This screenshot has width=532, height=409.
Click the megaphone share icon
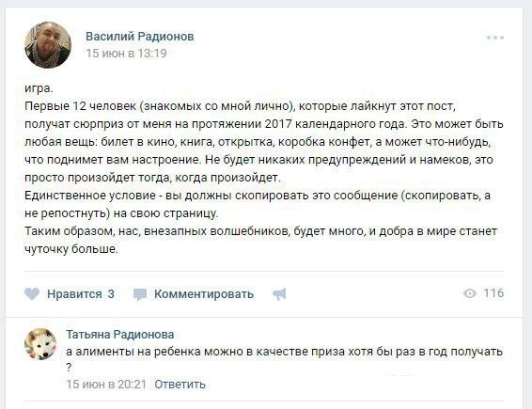click(x=279, y=294)
